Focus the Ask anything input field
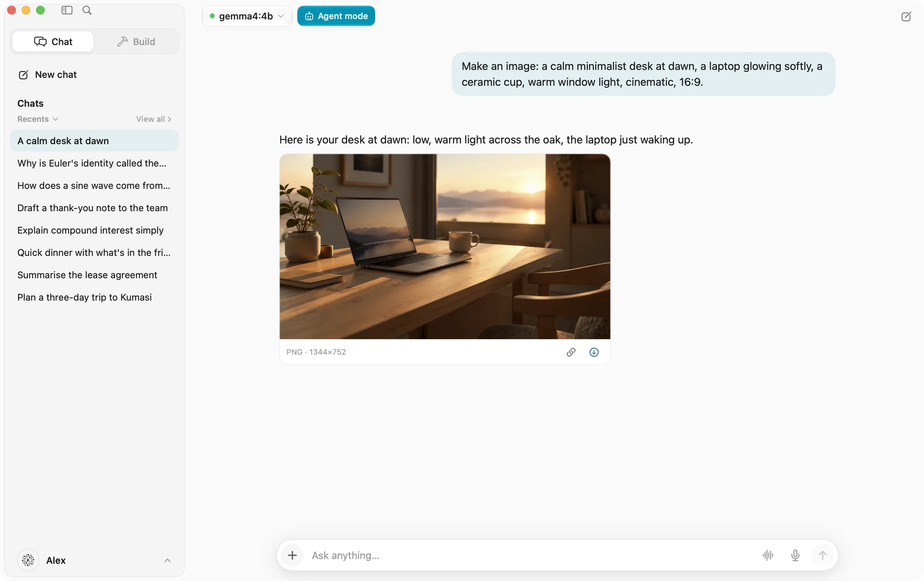The height and width of the screenshot is (581, 924). point(531,555)
